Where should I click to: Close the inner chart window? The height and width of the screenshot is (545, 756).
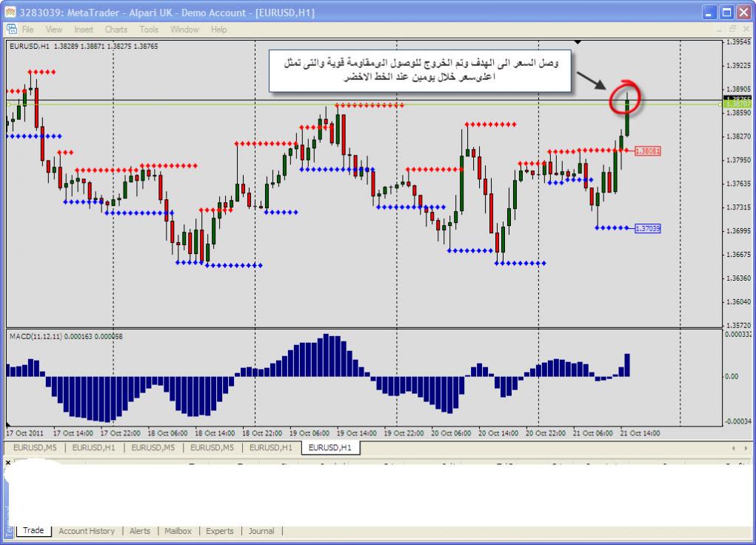pos(746,30)
